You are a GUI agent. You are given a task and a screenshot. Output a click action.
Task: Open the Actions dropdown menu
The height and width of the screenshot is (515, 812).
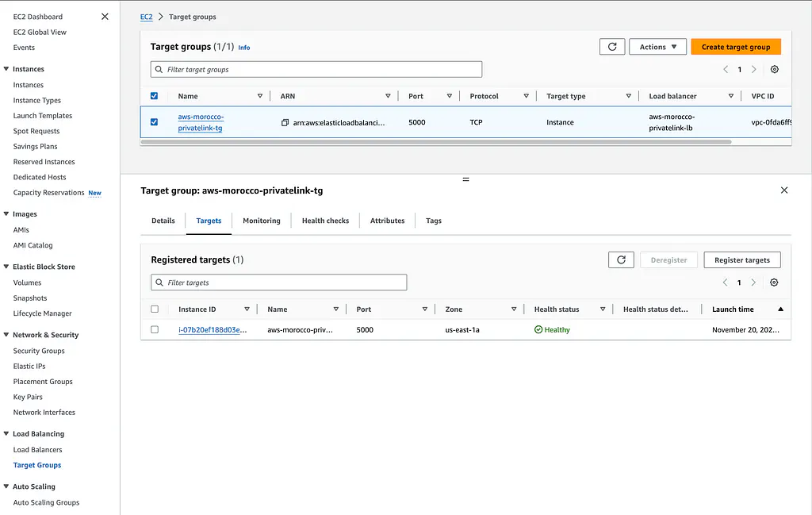pyautogui.click(x=657, y=47)
